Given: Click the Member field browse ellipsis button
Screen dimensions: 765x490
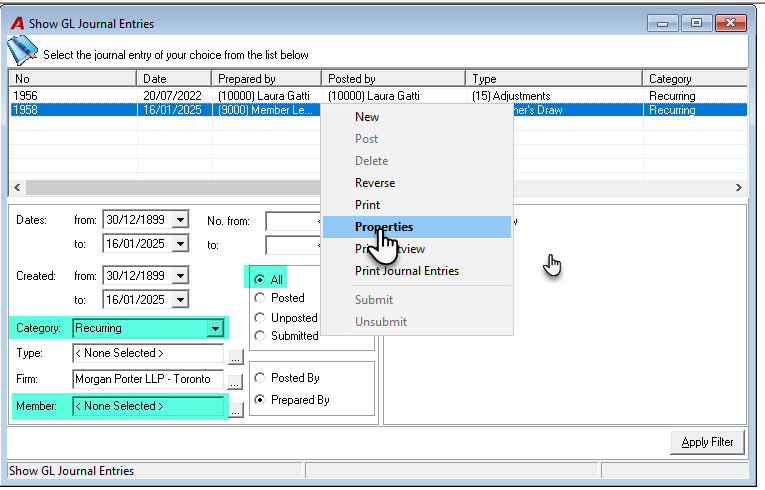Looking at the screenshot, I should pyautogui.click(x=236, y=410).
